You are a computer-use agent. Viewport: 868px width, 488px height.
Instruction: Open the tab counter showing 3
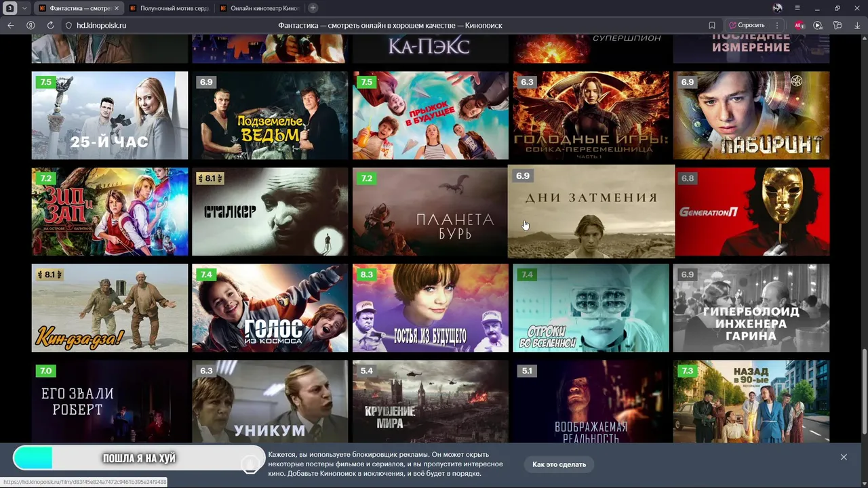pyautogui.click(x=10, y=8)
